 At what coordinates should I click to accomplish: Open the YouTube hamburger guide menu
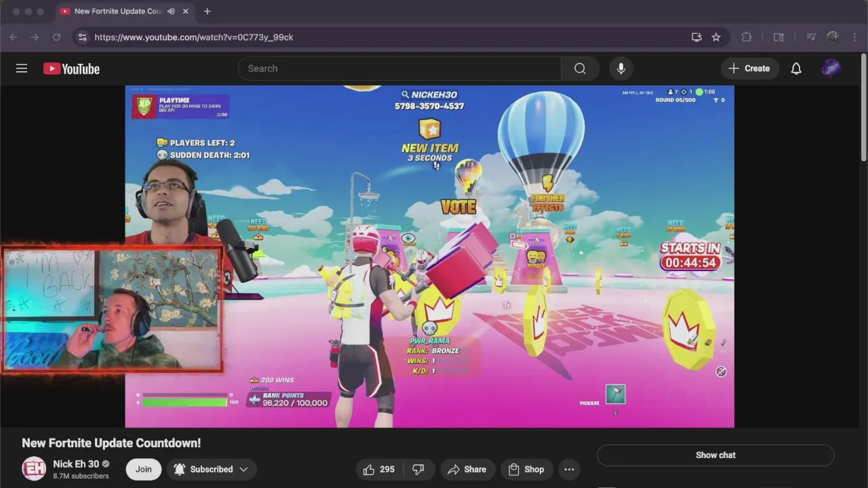coord(22,68)
